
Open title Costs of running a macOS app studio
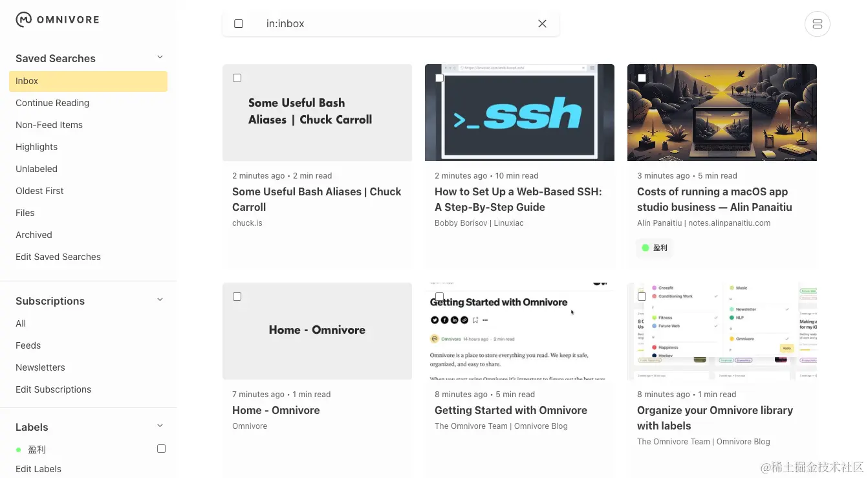pyautogui.click(x=715, y=199)
